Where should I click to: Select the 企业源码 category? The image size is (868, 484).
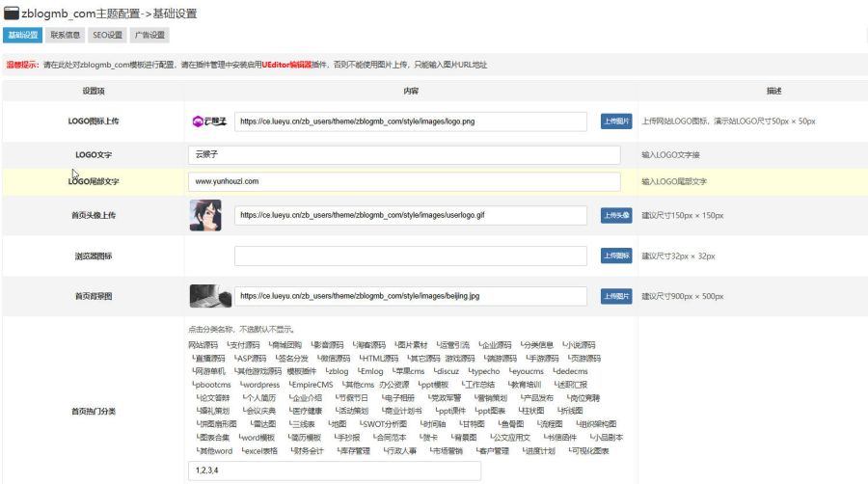pyautogui.click(x=497, y=345)
